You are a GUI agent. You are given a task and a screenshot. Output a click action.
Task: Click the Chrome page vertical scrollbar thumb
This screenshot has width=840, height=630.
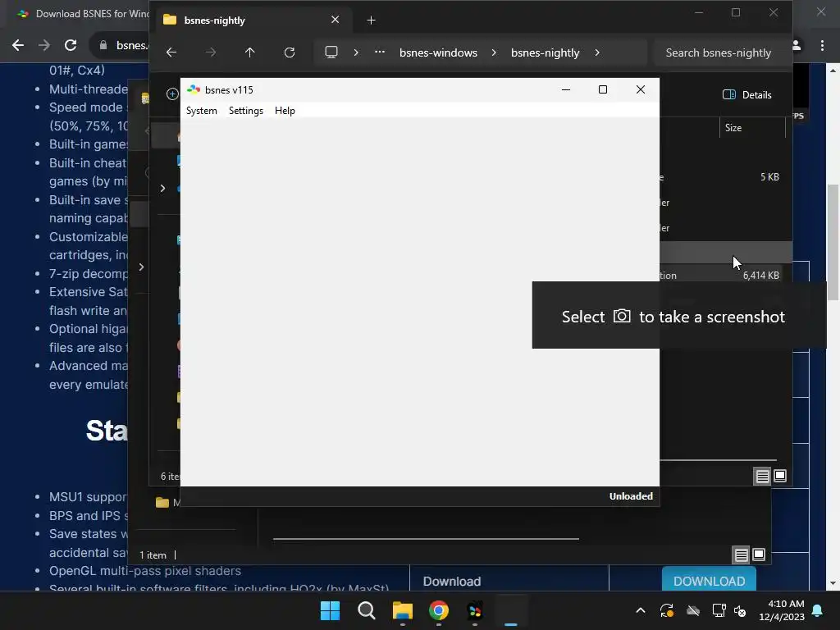pyautogui.click(x=833, y=242)
